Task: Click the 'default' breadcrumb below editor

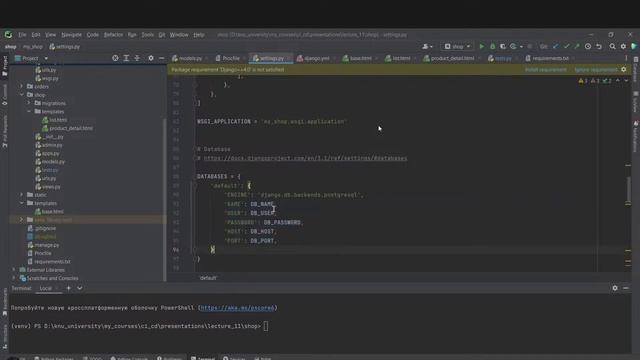Action: (x=208, y=278)
